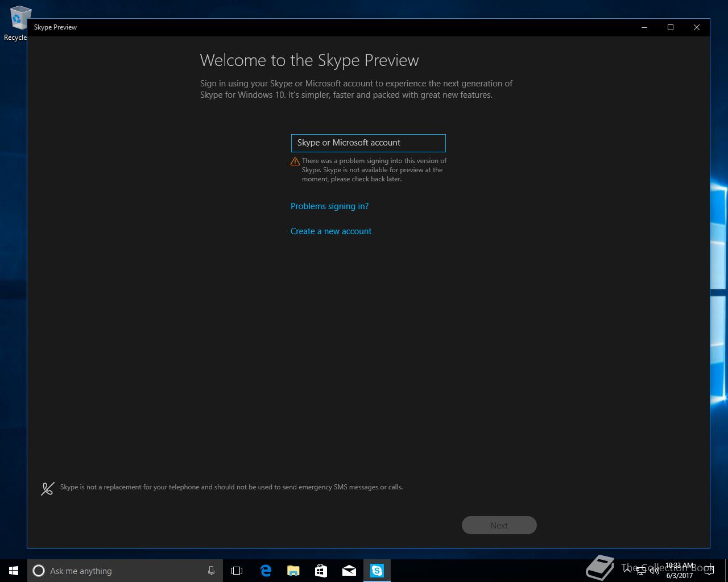728x582 pixels.
Task: Open the Mail app from taskbar
Action: pyautogui.click(x=349, y=571)
